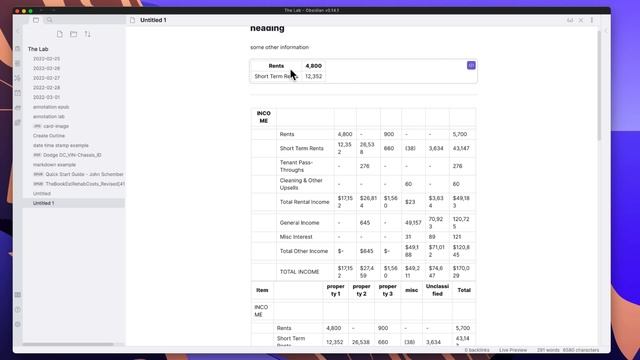
Task: Click the 12,352 cell in top small table
Action: pos(313,76)
